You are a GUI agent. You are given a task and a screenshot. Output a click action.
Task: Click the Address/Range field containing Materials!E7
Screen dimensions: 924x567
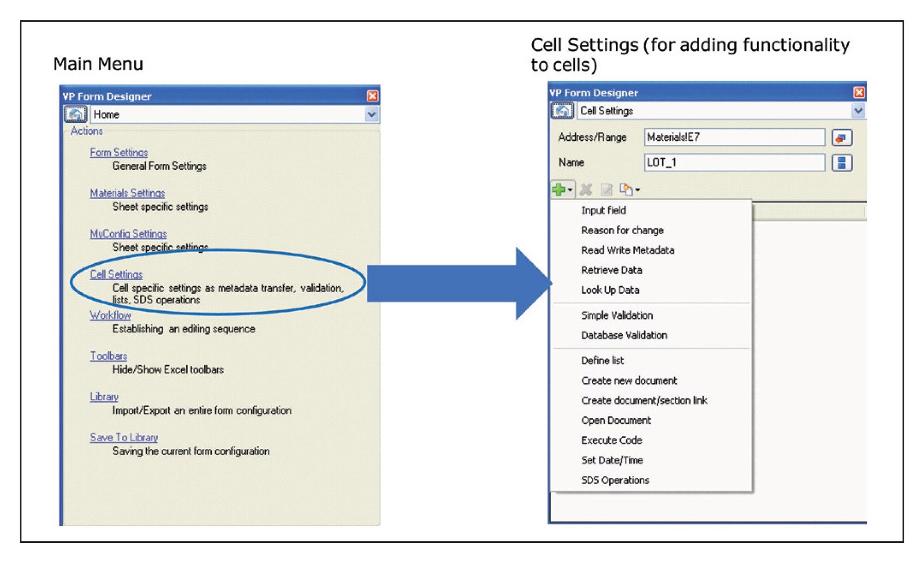734,137
